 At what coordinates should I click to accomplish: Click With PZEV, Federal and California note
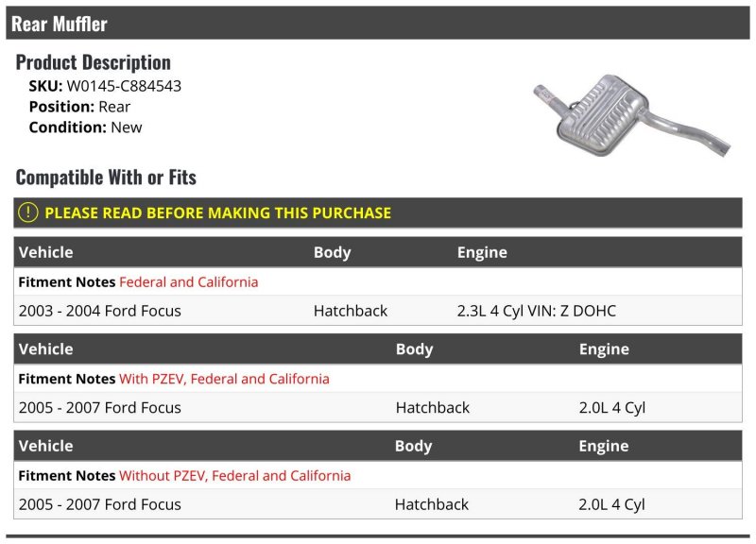[x=224, y=379]
